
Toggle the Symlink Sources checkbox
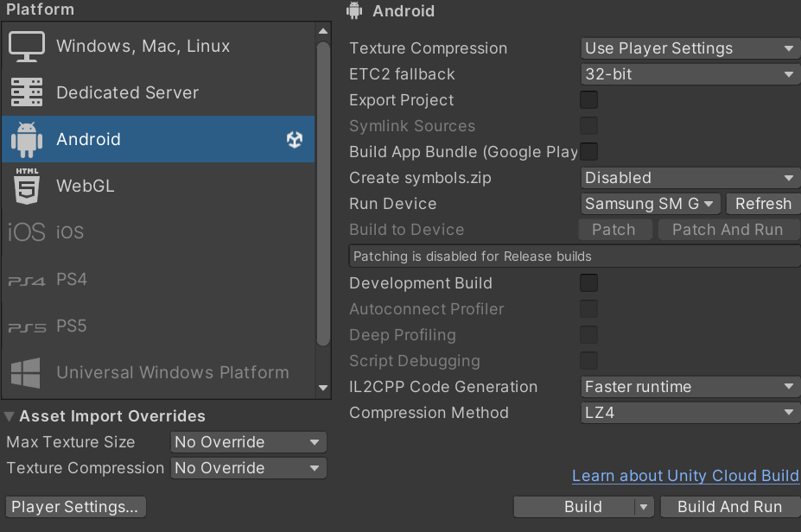point(588,125)
